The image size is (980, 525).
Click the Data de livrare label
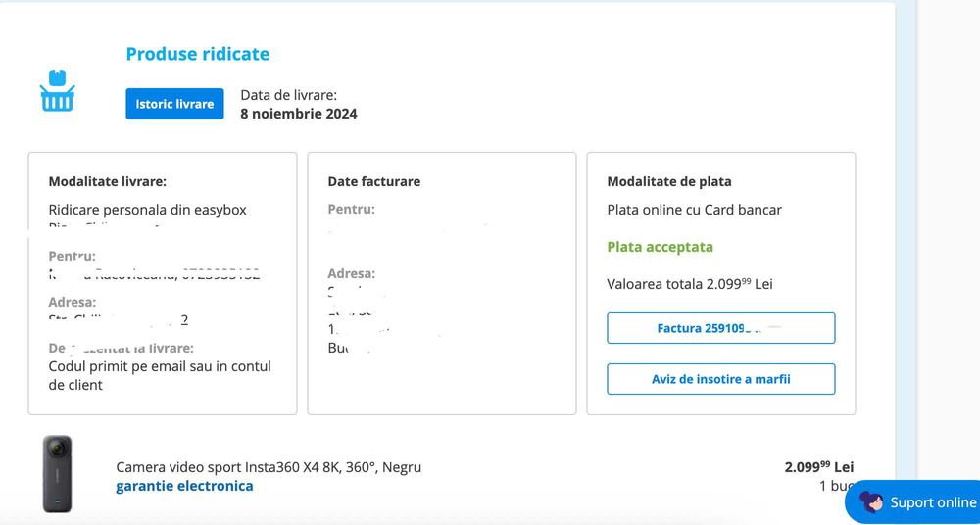click(x=289, y=95)
